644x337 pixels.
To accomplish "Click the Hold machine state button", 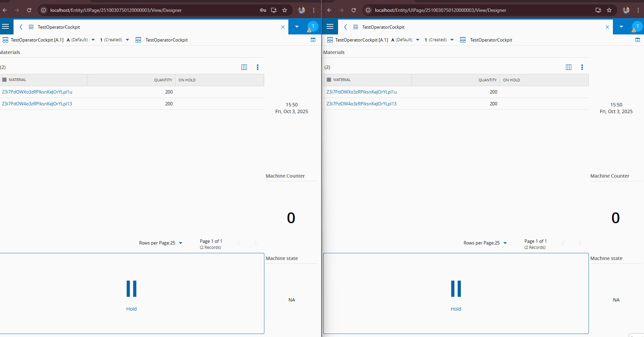I will [132, 294].
